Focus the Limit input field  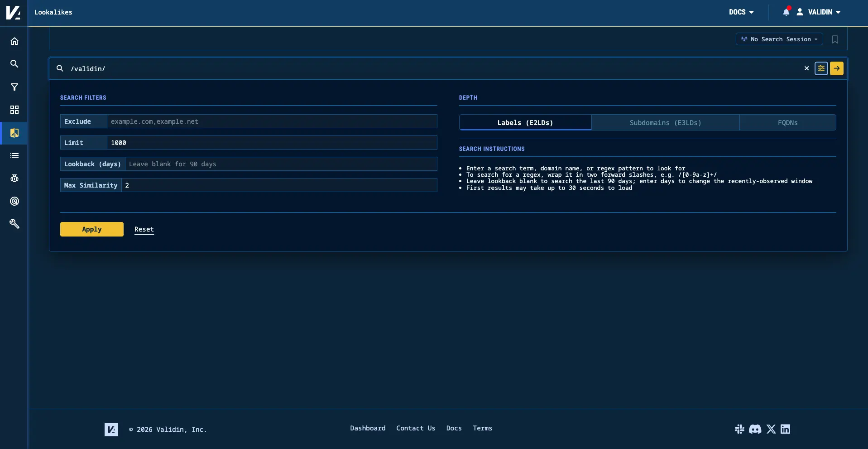pyautogui.click(x=272, y=143)
